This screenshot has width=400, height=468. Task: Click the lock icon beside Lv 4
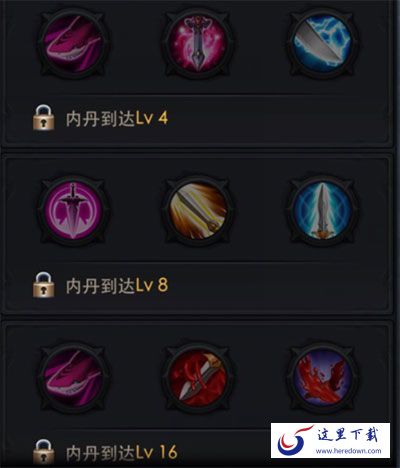(x=44, y=118)
